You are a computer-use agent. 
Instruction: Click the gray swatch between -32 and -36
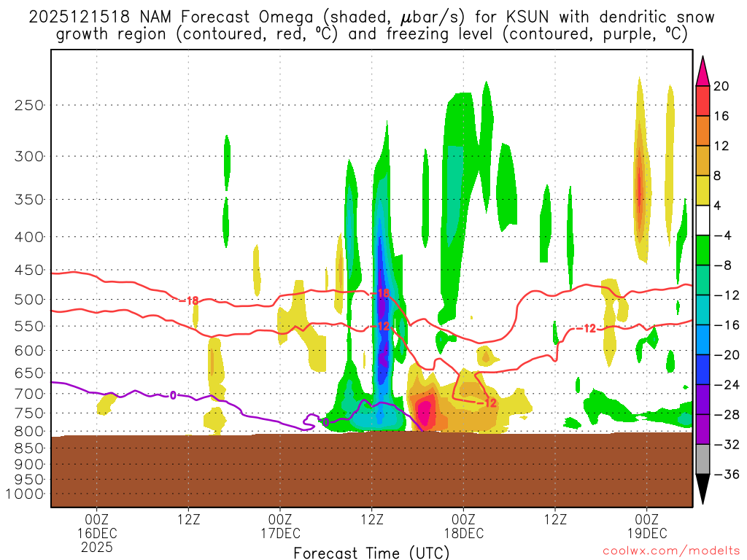point(703,459)
